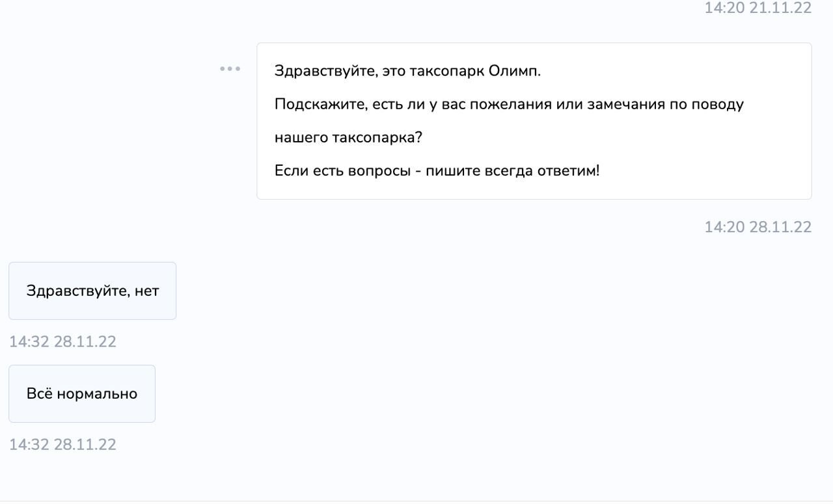The image size is (833, 504).
Task: Click the line "Если есть вопросы - пишите всегда ответим!"
Action: pos(437,171)
